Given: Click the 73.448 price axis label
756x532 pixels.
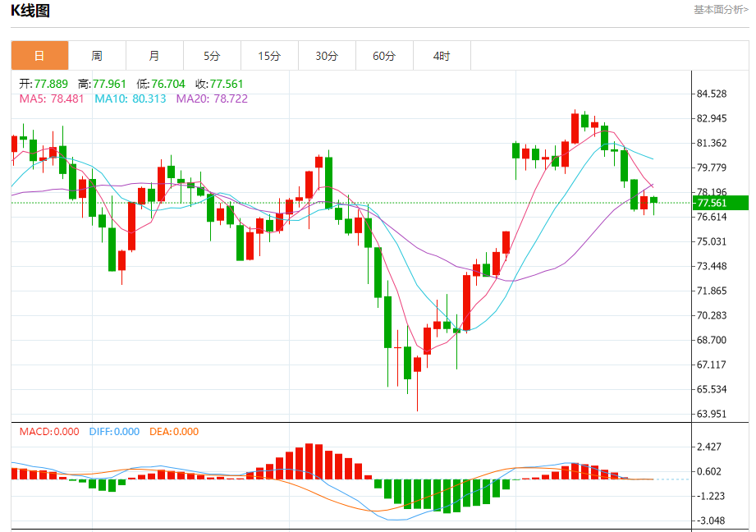Looking at the screenshot, I should pyautogui.click(x=712, y=266).
